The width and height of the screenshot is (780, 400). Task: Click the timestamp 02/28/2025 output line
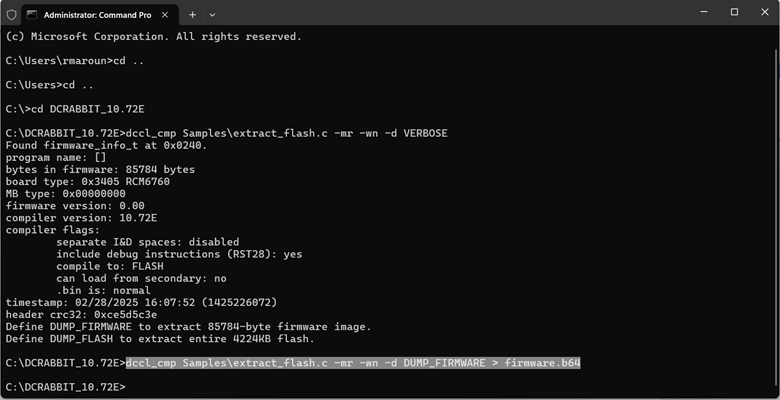click(x=141, y=302)
